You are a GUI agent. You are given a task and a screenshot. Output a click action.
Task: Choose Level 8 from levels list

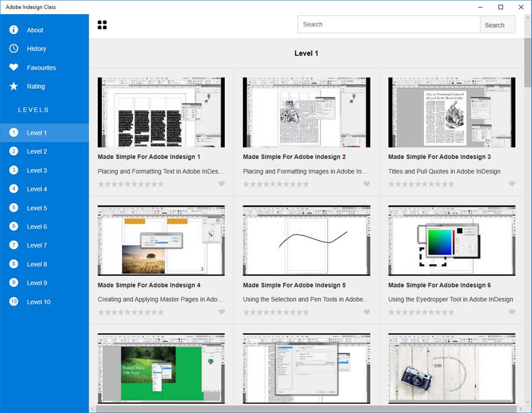pos(44,264)
